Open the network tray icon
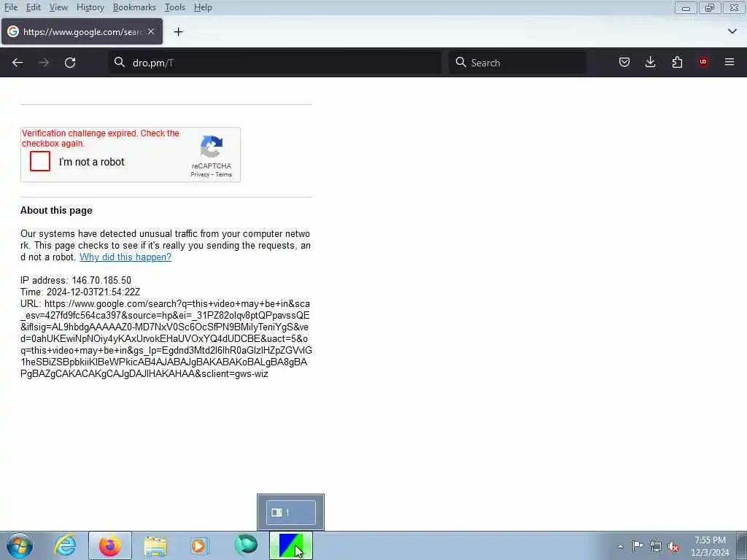The image size is (747, 560). (656, 546)
